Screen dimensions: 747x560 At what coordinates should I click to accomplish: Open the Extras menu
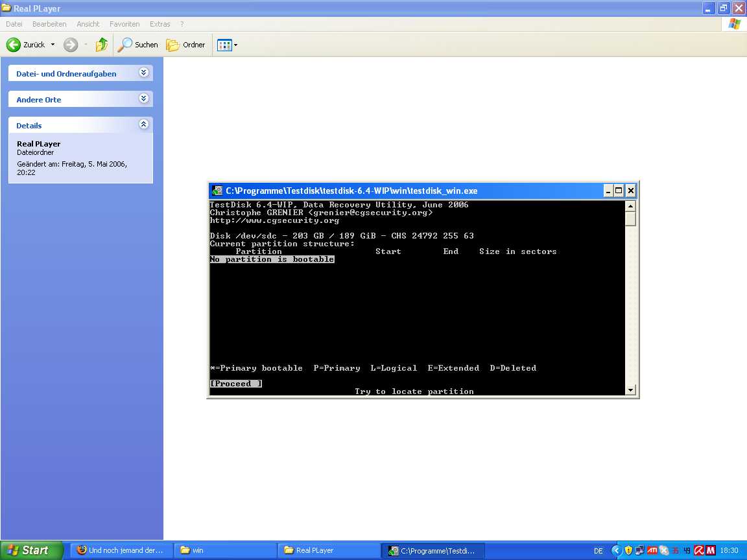160,24
